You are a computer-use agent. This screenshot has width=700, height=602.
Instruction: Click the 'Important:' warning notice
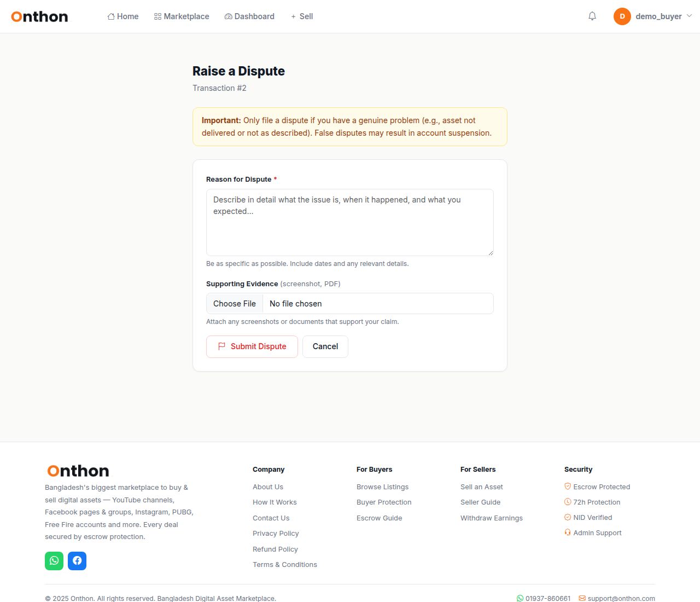tap(350, 126)
